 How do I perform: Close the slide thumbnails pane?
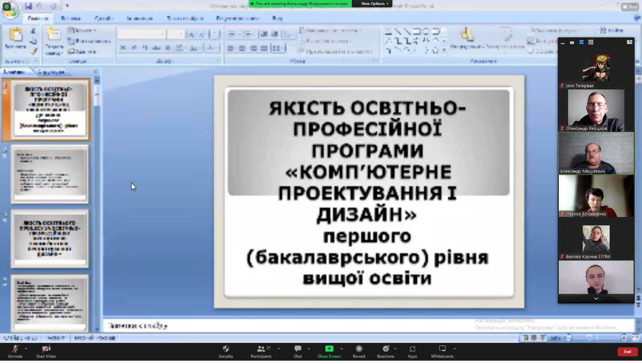click(x=95, y=71)
